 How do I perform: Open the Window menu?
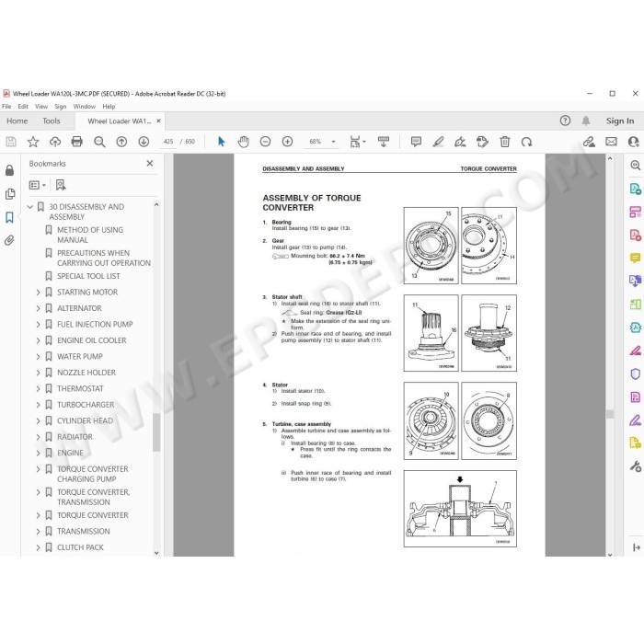pos(85,107)
